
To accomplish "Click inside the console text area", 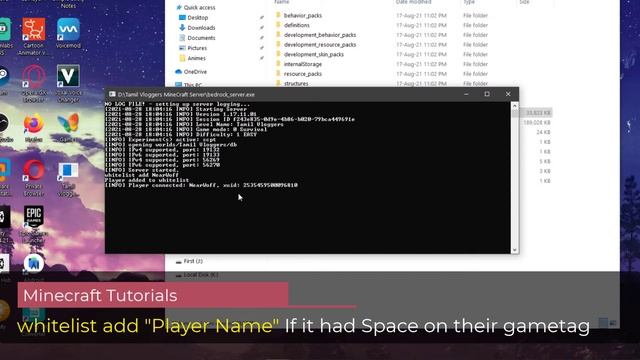I will tap(307, 178).
